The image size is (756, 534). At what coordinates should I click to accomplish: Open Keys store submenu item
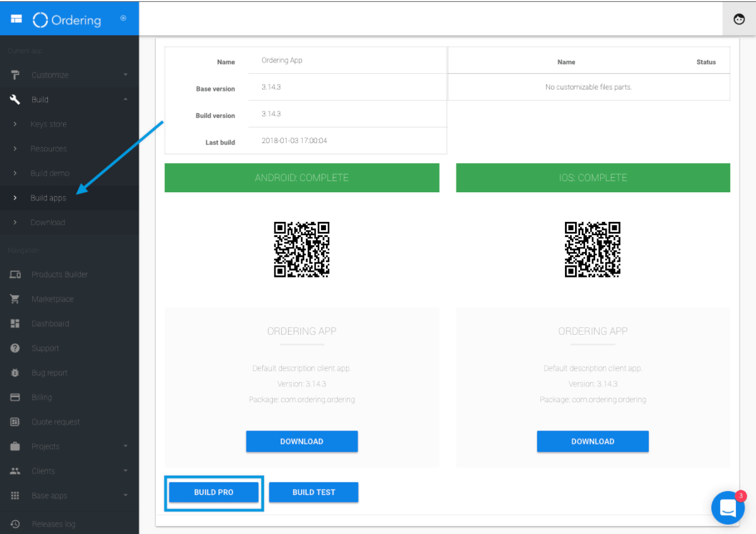69,124
